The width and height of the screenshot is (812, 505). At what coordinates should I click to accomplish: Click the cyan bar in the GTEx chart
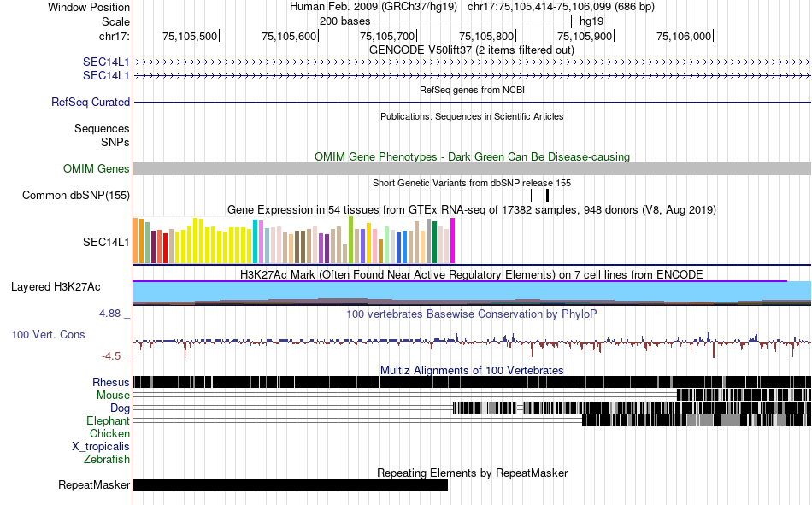[256, 241]
